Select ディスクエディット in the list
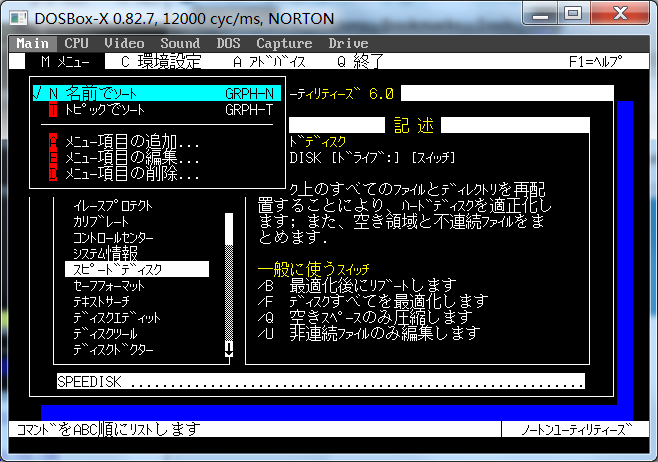Screen dimensions: 658x462 [x=117, y=318]
